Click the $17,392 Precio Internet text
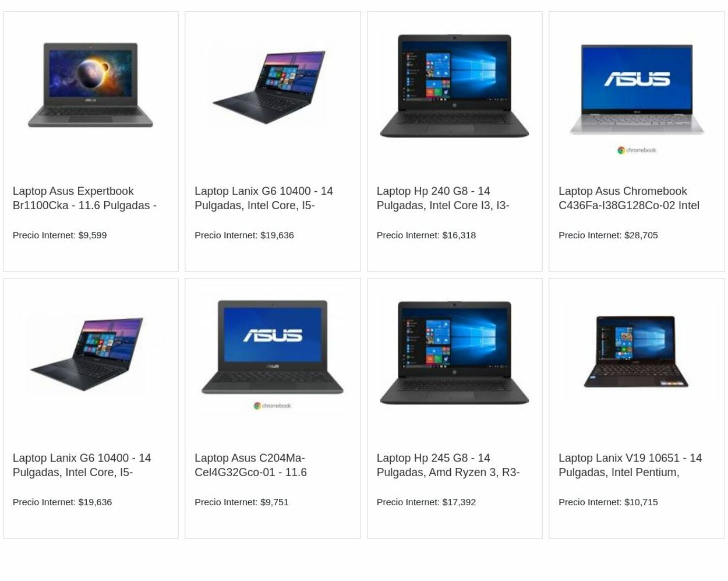The height and width of the screenshot is (581, 728). [x=426, y=502]
